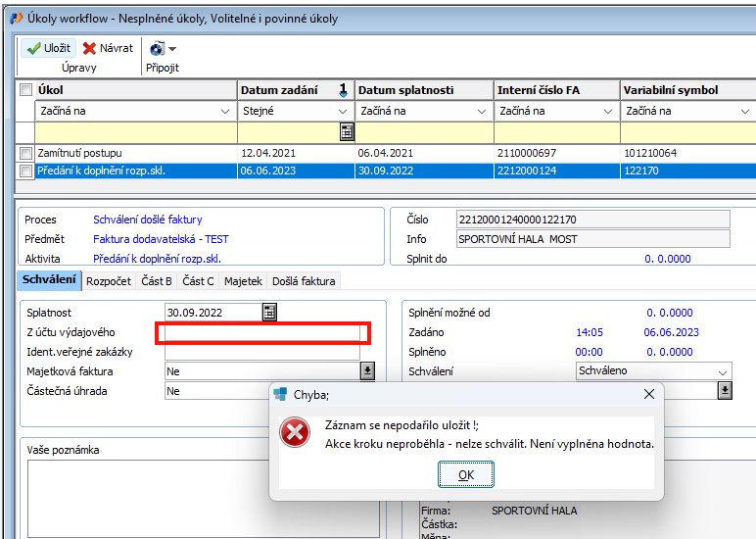Switch to the Rozpočet tab
The image size is (756, 539).
click(x=109, y=281)
